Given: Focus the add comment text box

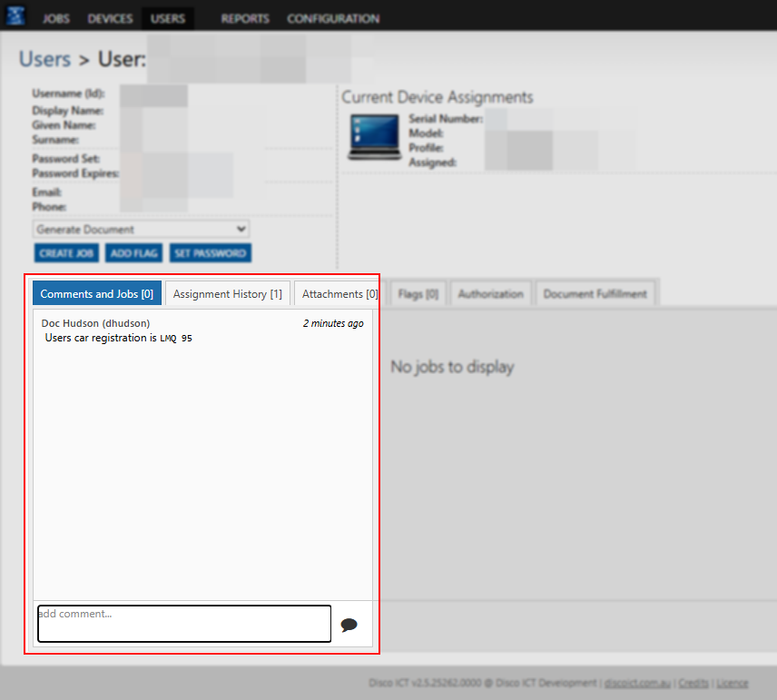Looking at the screenshot, I should [184, 624].
